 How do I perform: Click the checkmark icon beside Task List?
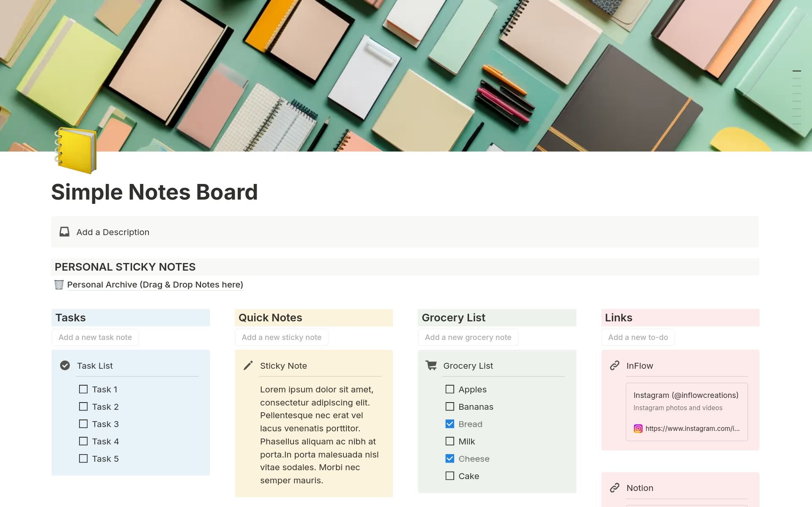65,365
